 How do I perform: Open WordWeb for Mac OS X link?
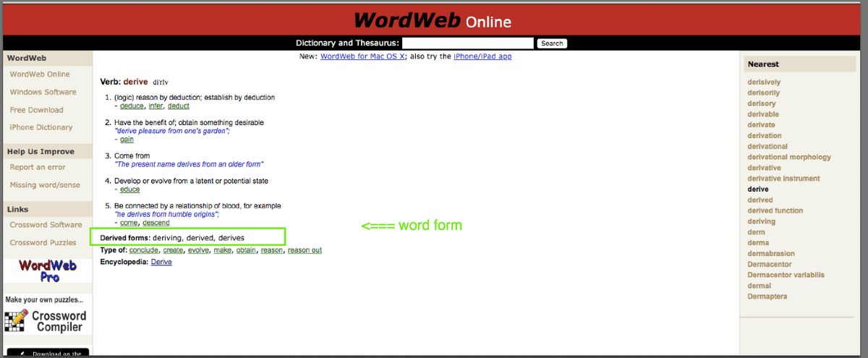pos(362,56)
